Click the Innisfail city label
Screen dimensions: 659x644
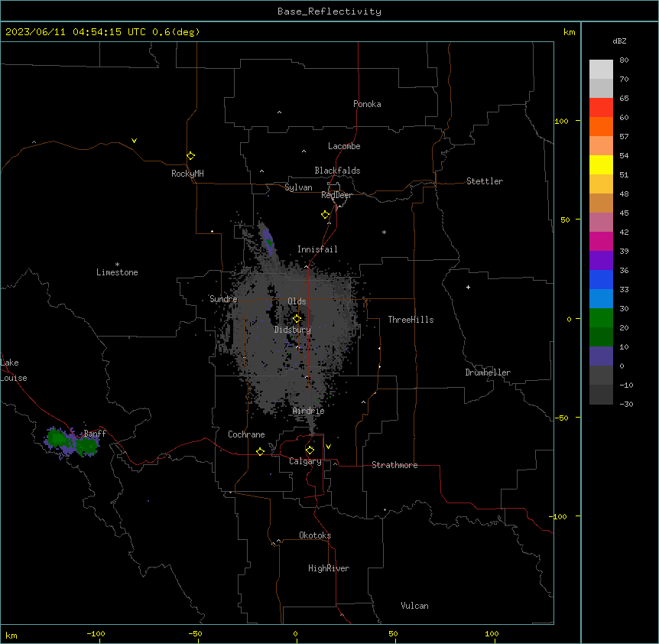tap(317, 249)
